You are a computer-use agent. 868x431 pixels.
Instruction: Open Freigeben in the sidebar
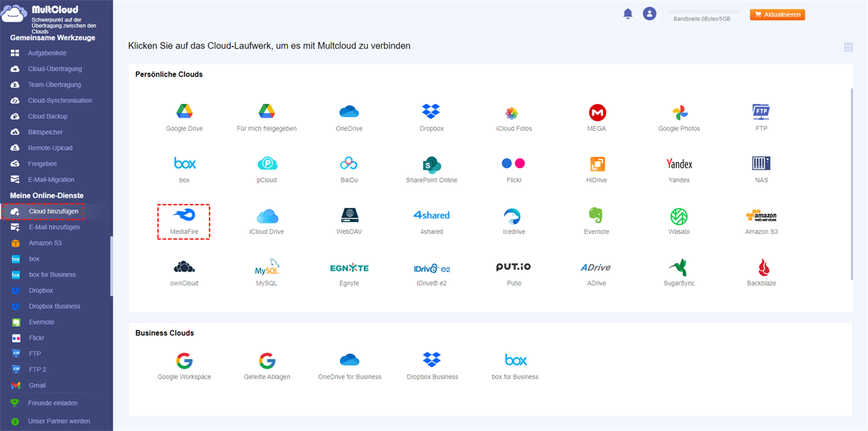[43, 163]
